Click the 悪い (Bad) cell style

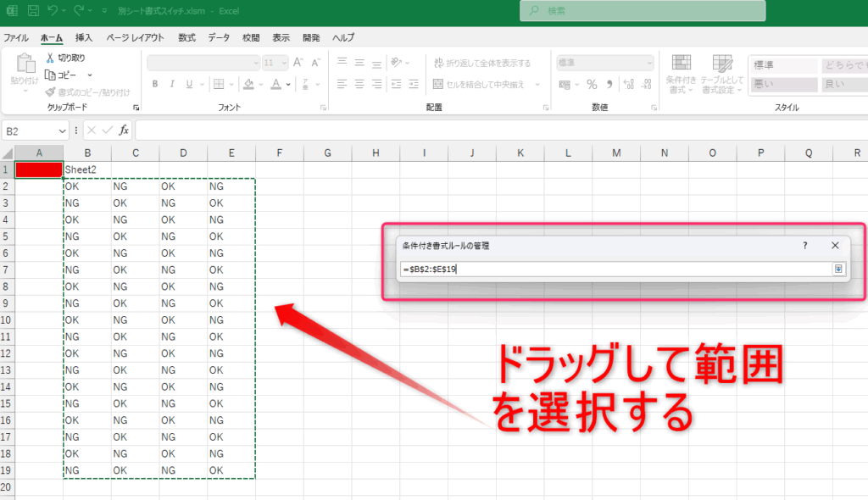(x=783, y=84)
